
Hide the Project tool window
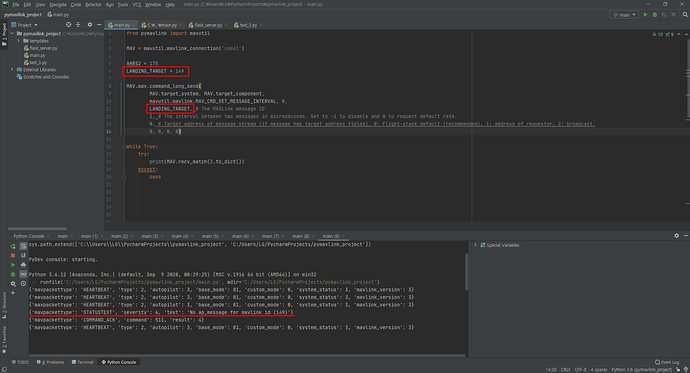(x=99, y=25)
